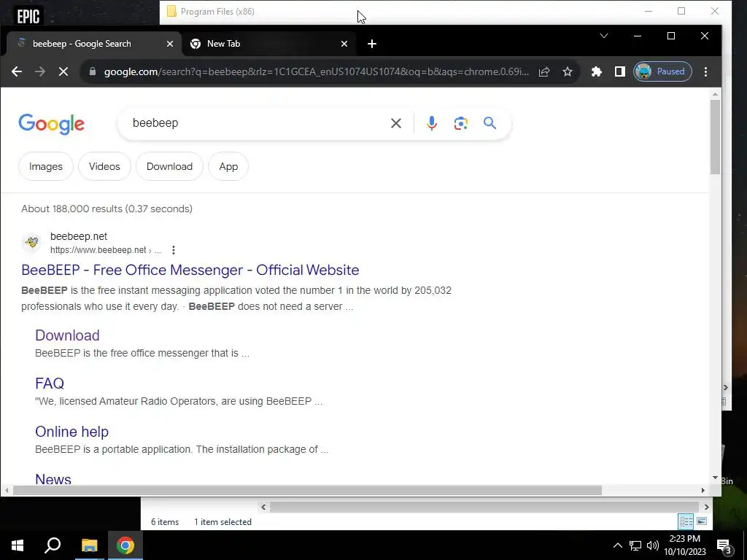747x560 pixels.
Task: Click '1 item selected' in Explorer status bar
Action: [222, 522]
